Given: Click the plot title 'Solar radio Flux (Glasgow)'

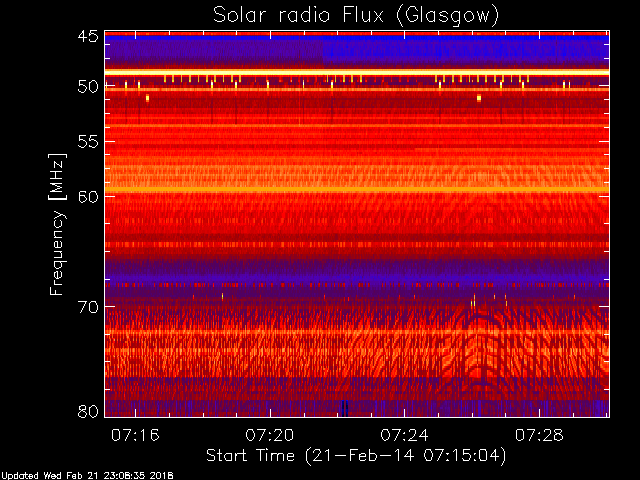Looking at the screenshot, I should 356,16.
